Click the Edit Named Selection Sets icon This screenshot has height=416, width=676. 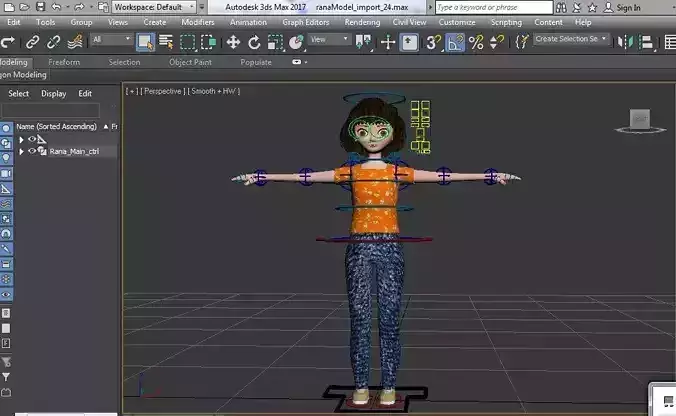pyautogui.click(x=522, y=42)
